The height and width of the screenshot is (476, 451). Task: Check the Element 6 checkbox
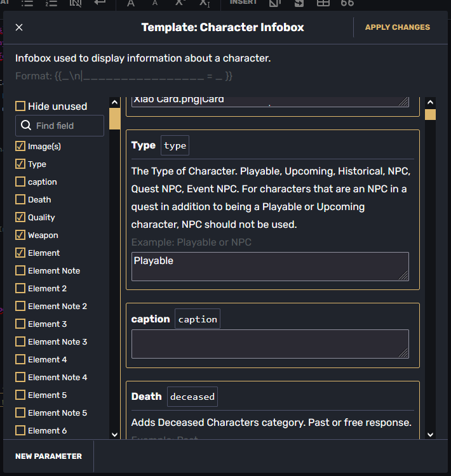pyautogui.click(x=20, y=430)
